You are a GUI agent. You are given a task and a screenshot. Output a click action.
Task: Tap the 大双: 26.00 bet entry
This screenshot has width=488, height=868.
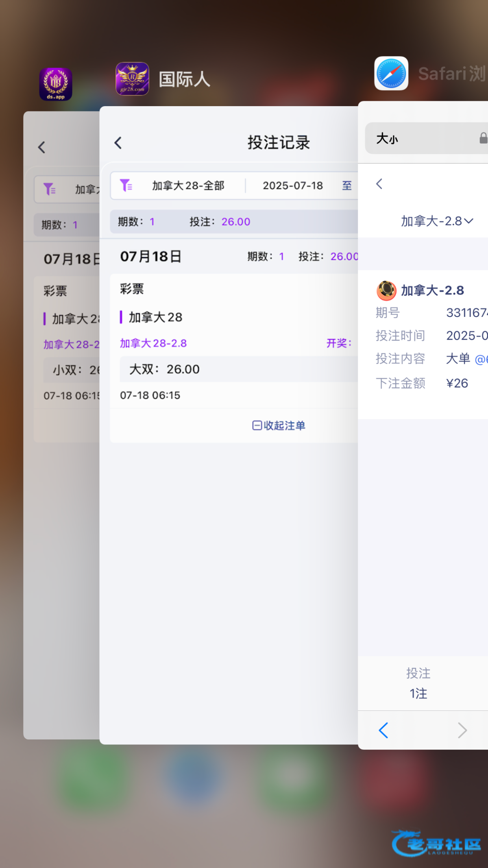pos(164,369)
